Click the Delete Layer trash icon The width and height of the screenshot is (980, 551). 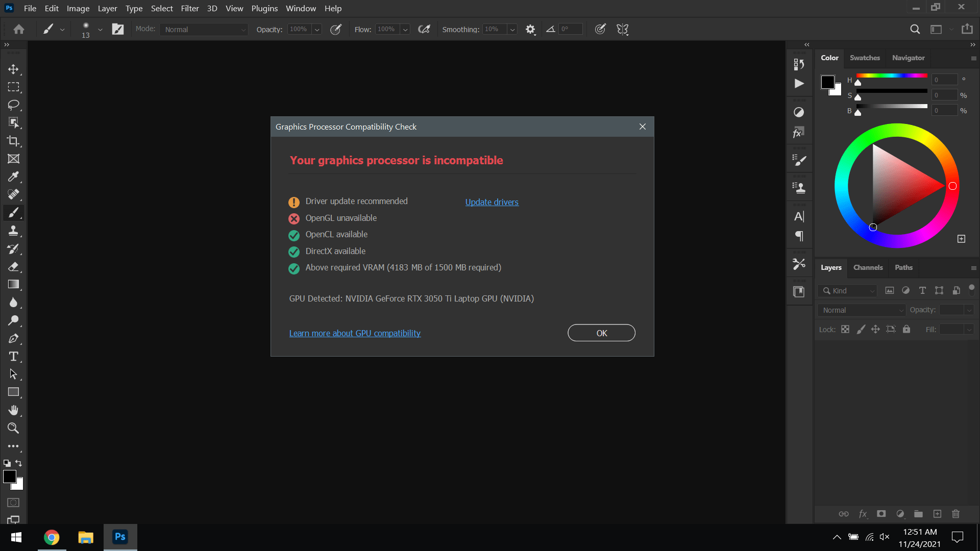click(x=955, y=514)
